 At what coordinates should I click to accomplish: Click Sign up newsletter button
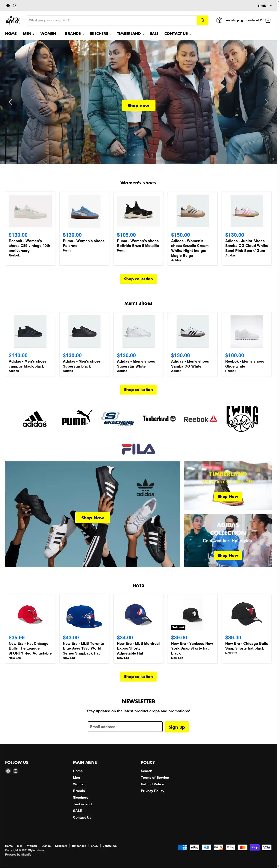coord(177,727)
